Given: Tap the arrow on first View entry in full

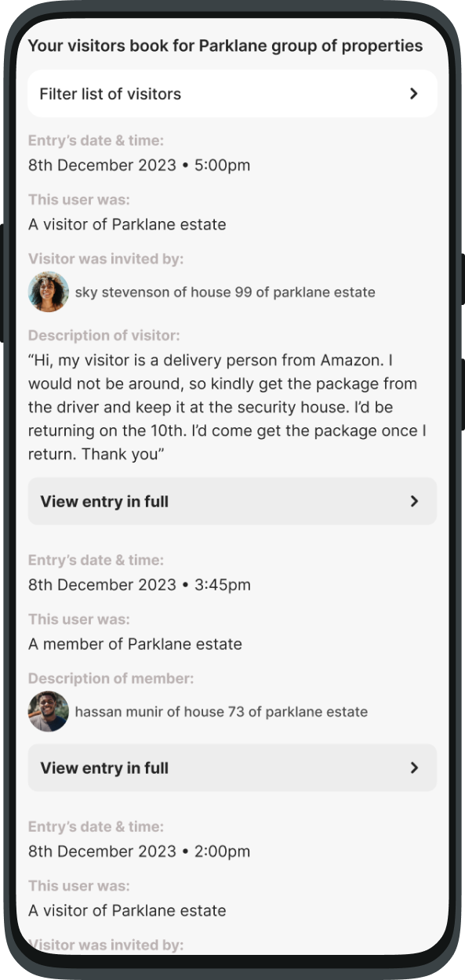Looking at the screenshot, I should tap(416, 501).
